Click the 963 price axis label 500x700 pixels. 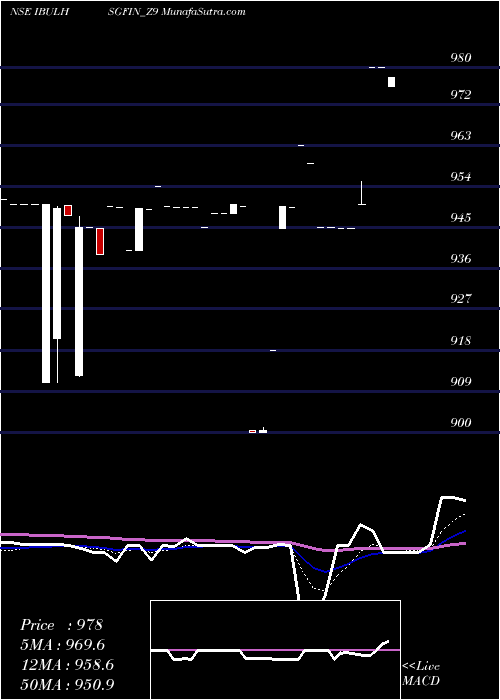[x=461, y=136]
